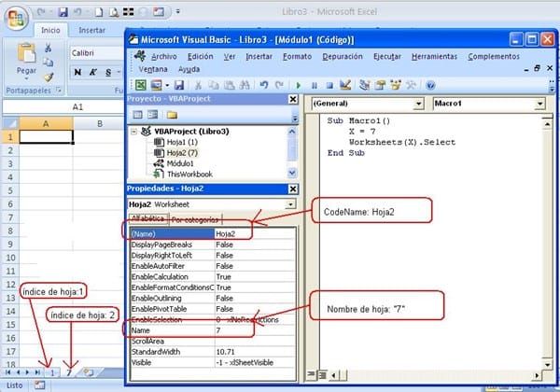The height and width of the screenshot is (392, 560).
Task: Click the View Code icon in Project pane
Action: (x=137, y=115)
